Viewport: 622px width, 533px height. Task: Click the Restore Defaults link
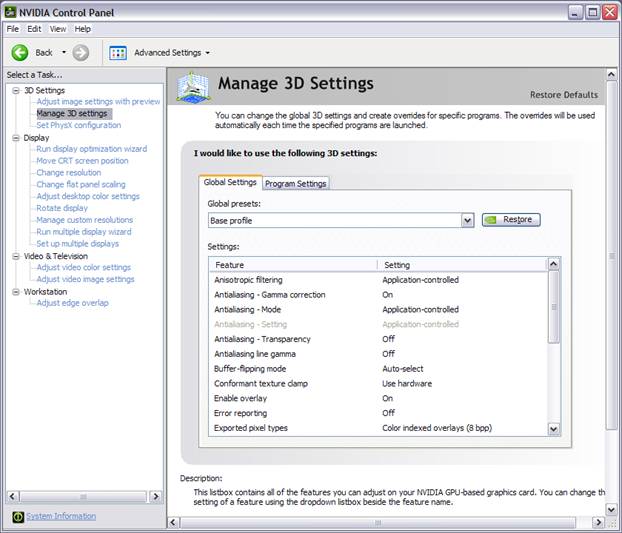coord(564,95)
